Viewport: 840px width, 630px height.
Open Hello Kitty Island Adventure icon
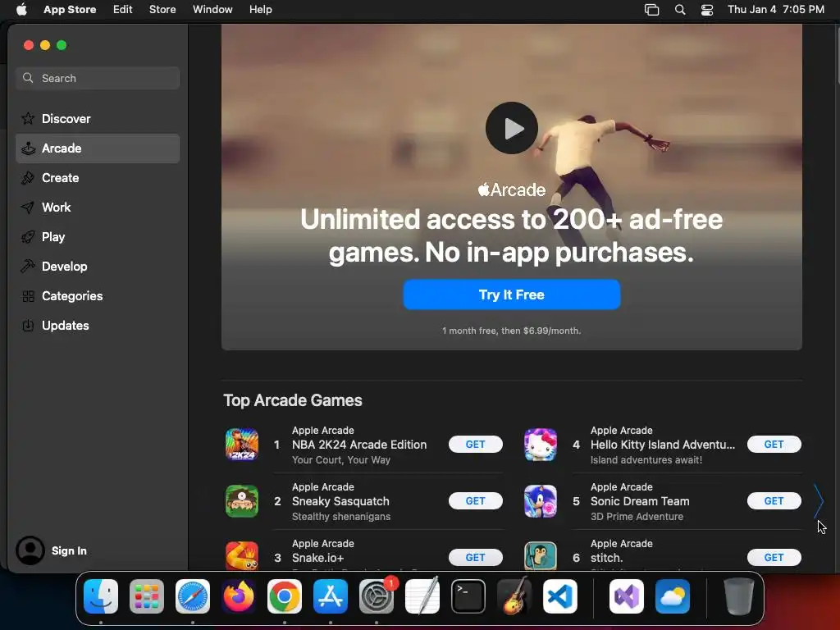[540, 444]
